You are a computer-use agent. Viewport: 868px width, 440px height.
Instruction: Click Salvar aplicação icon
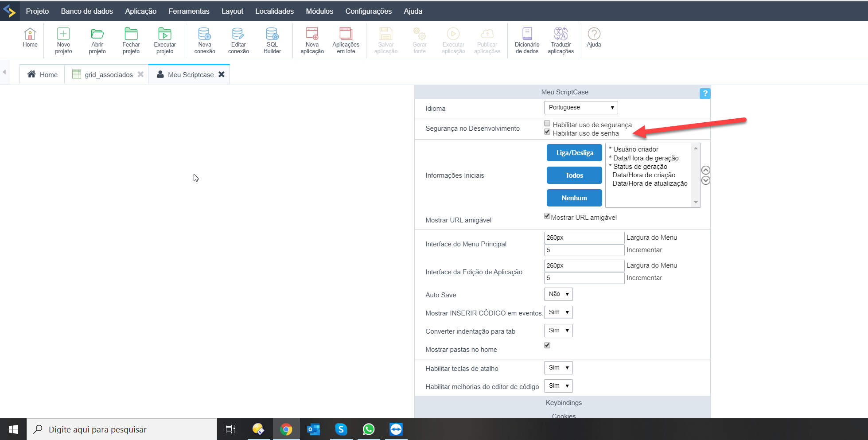[x=386, y=40]
